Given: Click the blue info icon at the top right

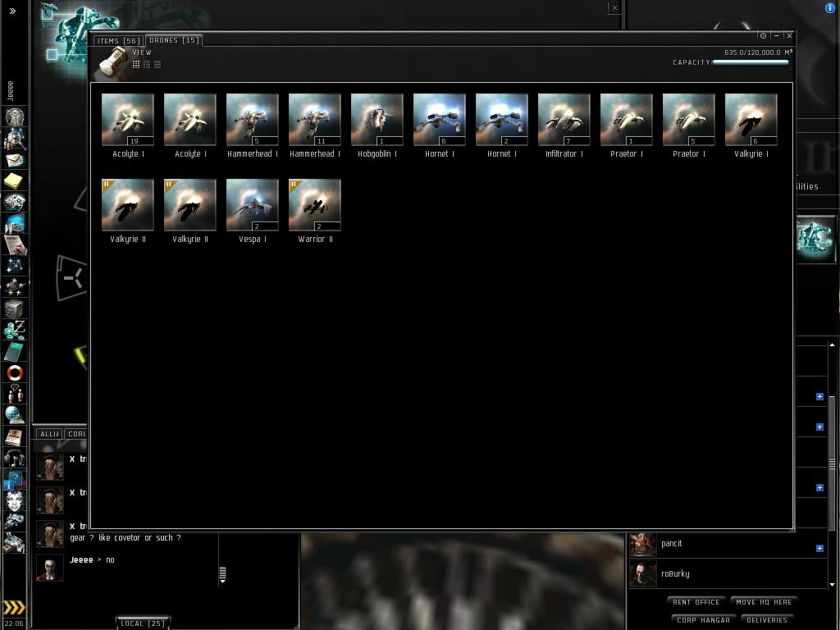Looking at the screenshot, I should (830, 7).
